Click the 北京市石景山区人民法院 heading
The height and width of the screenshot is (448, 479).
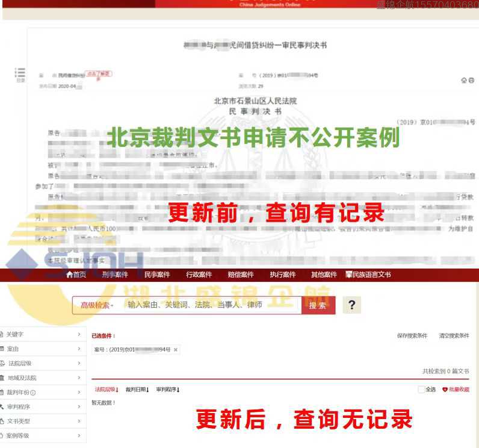(x=255, y=101)
